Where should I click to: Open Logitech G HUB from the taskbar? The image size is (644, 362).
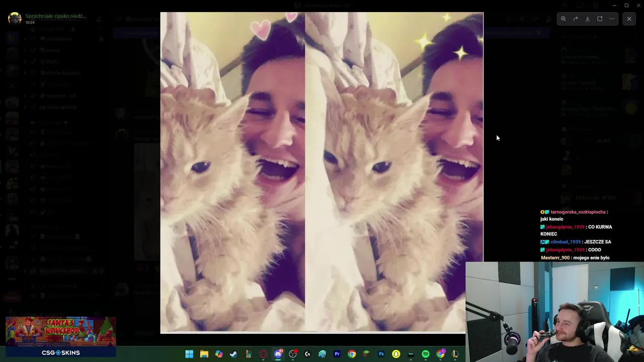(x=307, y=354)
